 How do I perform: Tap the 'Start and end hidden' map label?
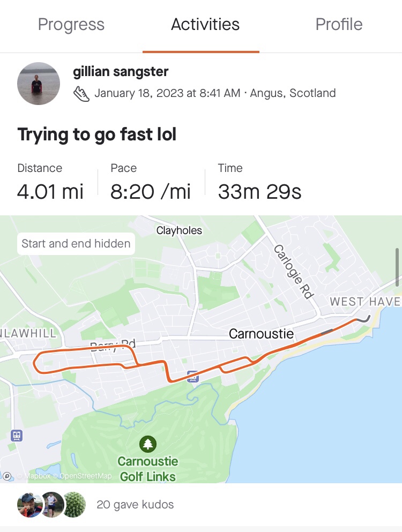point(76,244)
